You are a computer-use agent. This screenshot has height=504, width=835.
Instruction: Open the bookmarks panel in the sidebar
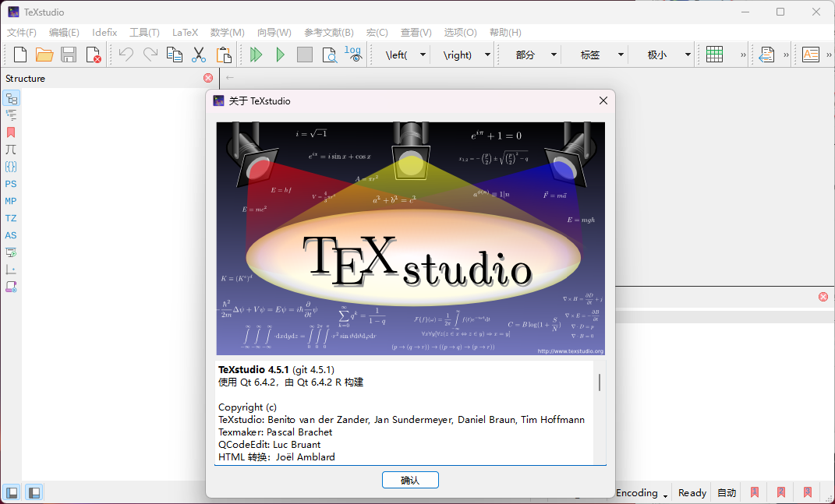click(11, 132)
